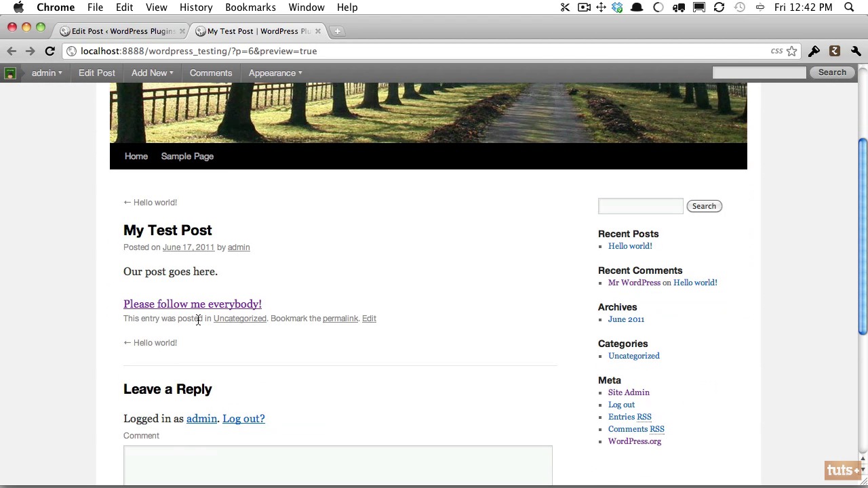Screen dimensions: 868x488
Task: Open the Bookmarks menu
Action: (x=250, y=7)
